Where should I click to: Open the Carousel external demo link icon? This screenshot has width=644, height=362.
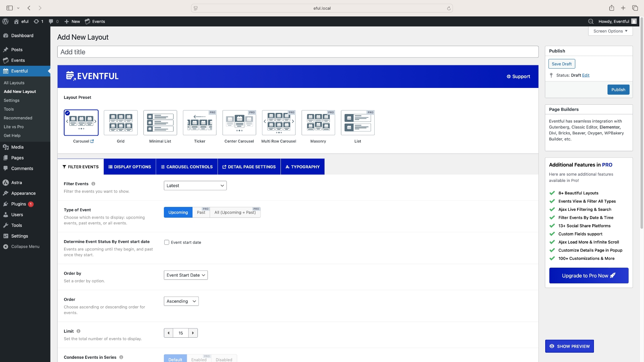[x=92, y=141]
